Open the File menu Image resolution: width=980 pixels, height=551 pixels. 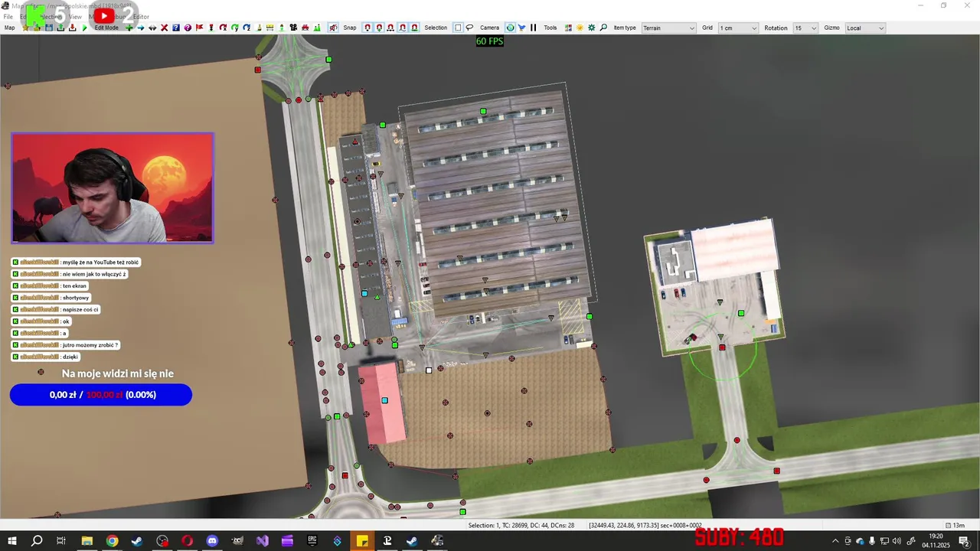pyautogui.click(x=8, y=16)
